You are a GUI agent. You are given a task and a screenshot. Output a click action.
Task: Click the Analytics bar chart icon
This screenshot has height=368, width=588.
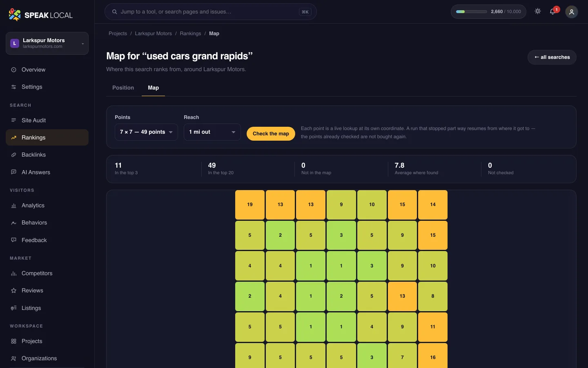click(13, 206)
